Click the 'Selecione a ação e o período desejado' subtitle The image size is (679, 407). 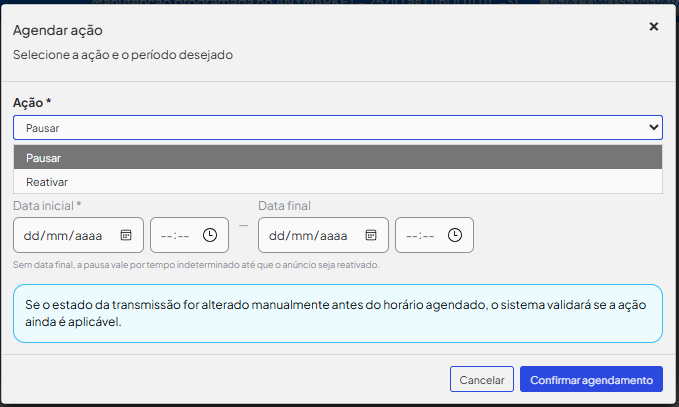(123, 55)
